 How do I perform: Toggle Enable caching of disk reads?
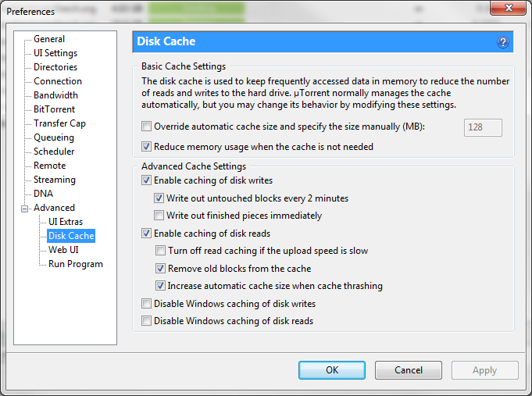147,234
